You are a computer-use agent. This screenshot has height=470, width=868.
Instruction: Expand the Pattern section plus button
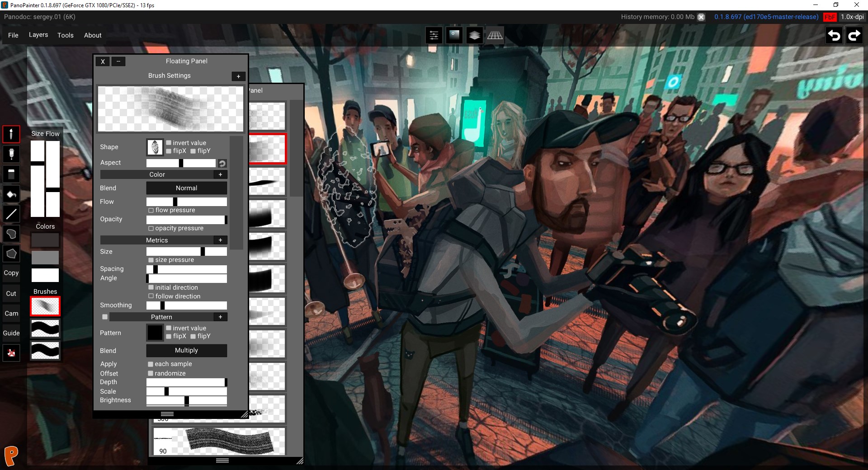220,317
